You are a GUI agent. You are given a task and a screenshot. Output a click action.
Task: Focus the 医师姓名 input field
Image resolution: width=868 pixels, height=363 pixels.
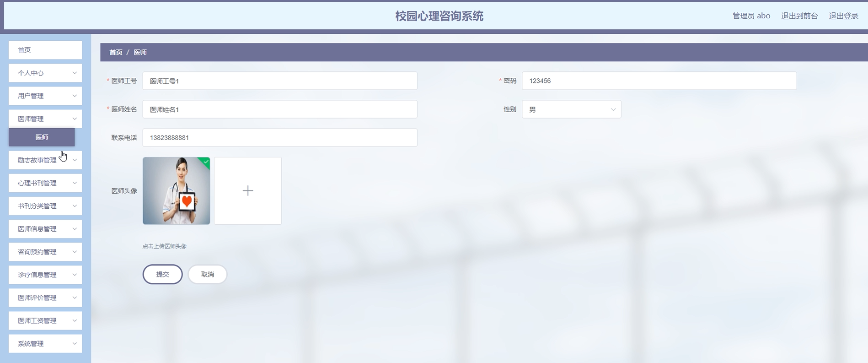tap(280, 109)
